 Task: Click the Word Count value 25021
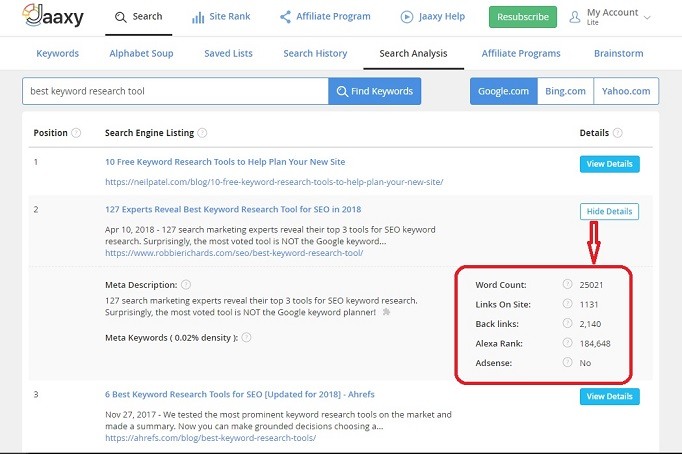click(591, 285)
